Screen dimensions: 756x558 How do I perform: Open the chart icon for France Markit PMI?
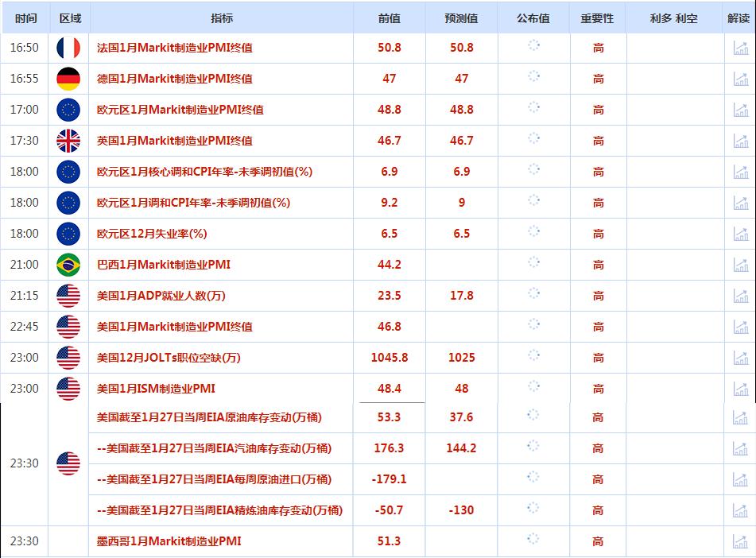739,48
